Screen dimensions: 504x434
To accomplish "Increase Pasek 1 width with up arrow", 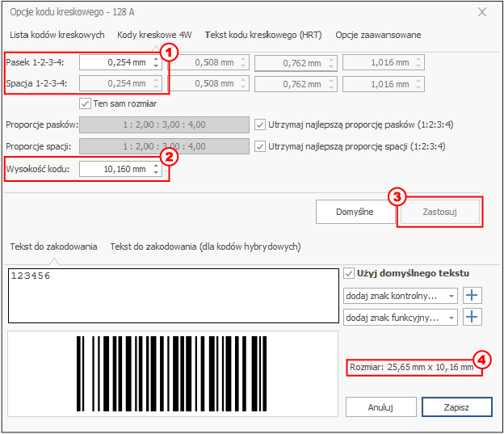I will point(156,59).
